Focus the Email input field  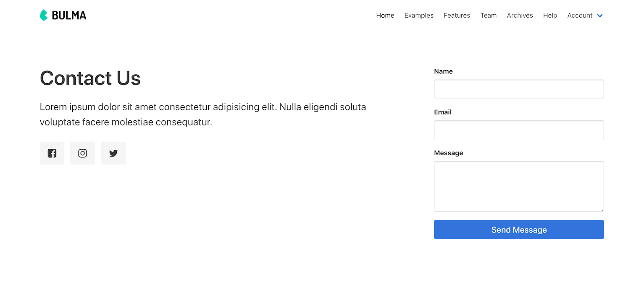point(518,130)
